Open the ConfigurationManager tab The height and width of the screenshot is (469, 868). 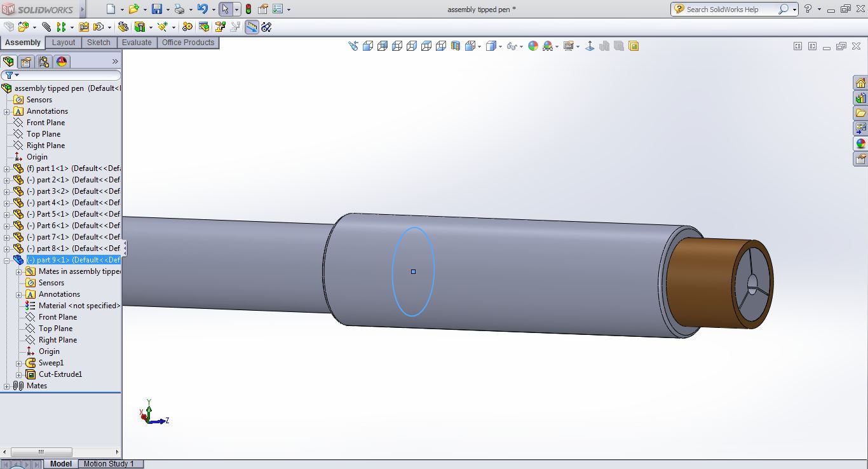(x=44, y=62)
